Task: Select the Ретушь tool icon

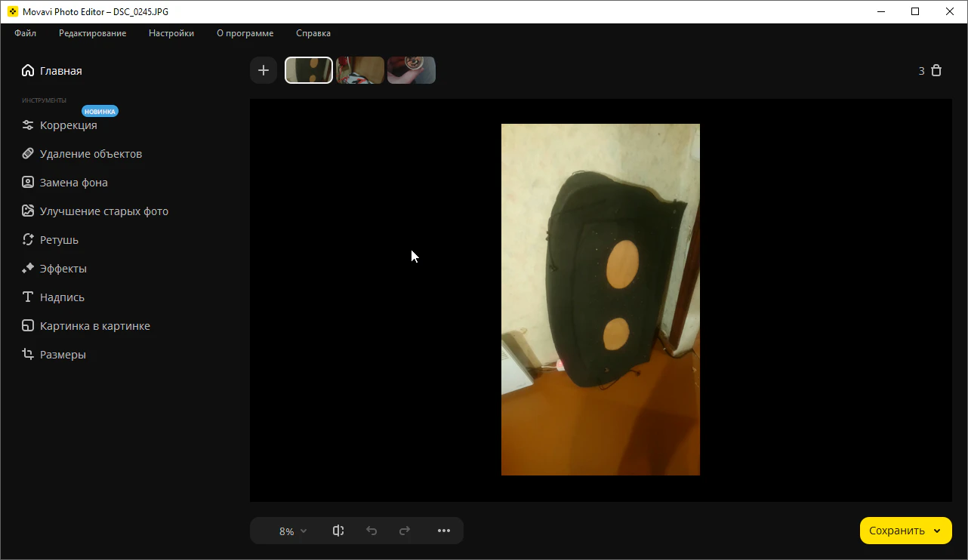Action: pyautogui.click(x=28, y=240)
